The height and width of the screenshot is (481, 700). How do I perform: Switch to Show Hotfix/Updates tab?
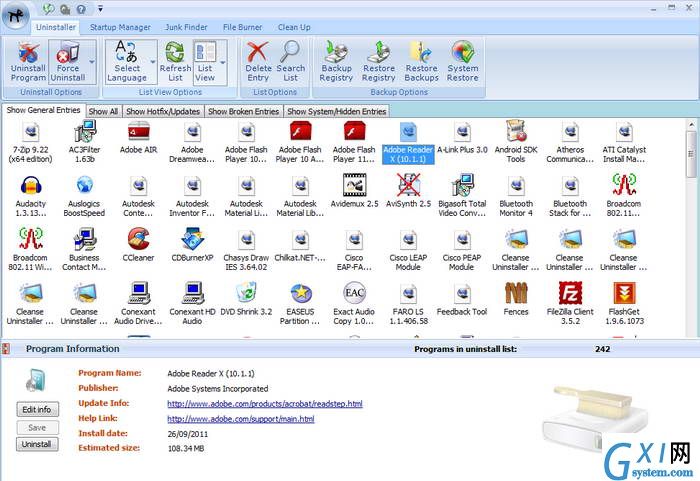click(162, 111)
